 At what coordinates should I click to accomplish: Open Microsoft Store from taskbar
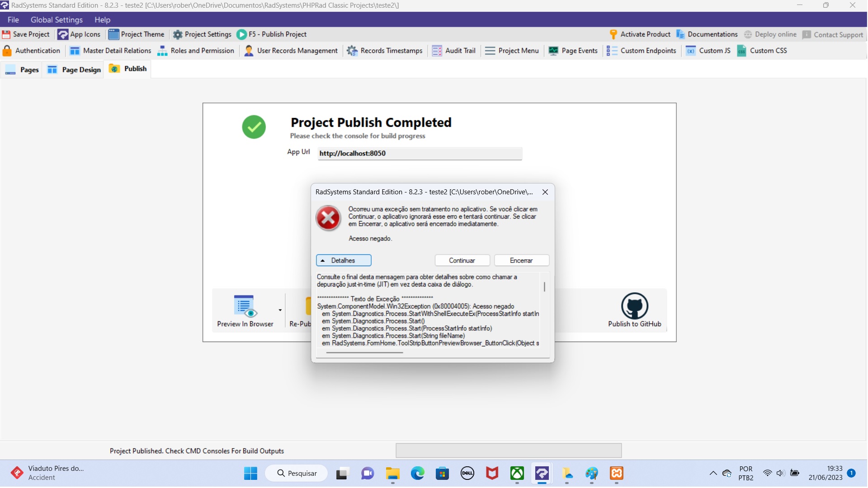pos(442,474)
